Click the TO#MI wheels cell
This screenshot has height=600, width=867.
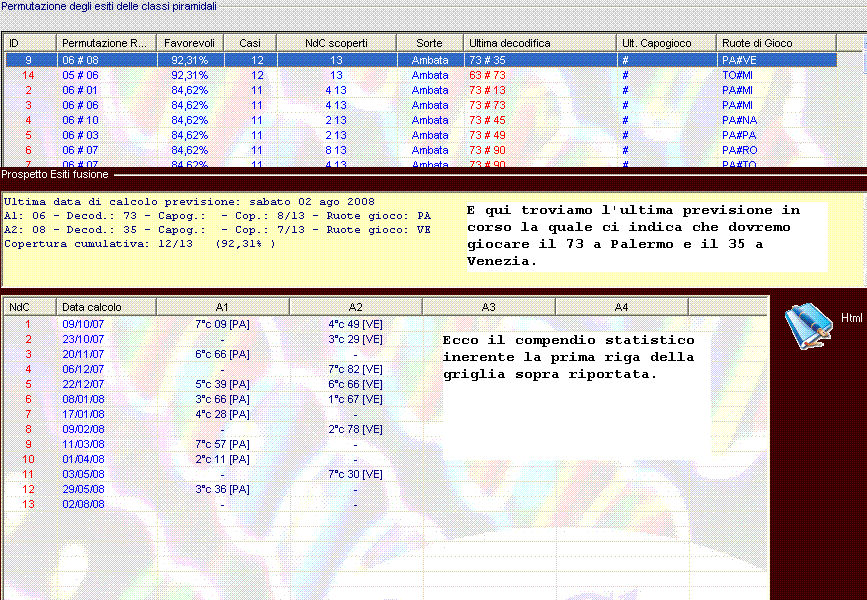[x=738, y=75]
